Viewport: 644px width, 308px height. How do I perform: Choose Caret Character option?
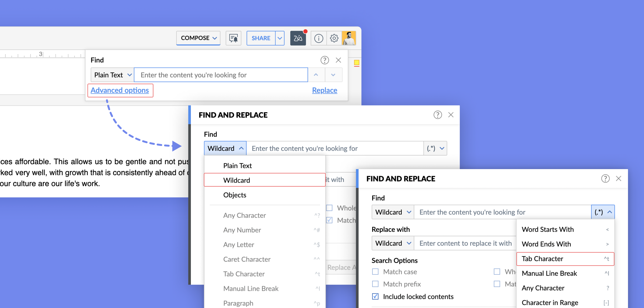coord(265,259)
